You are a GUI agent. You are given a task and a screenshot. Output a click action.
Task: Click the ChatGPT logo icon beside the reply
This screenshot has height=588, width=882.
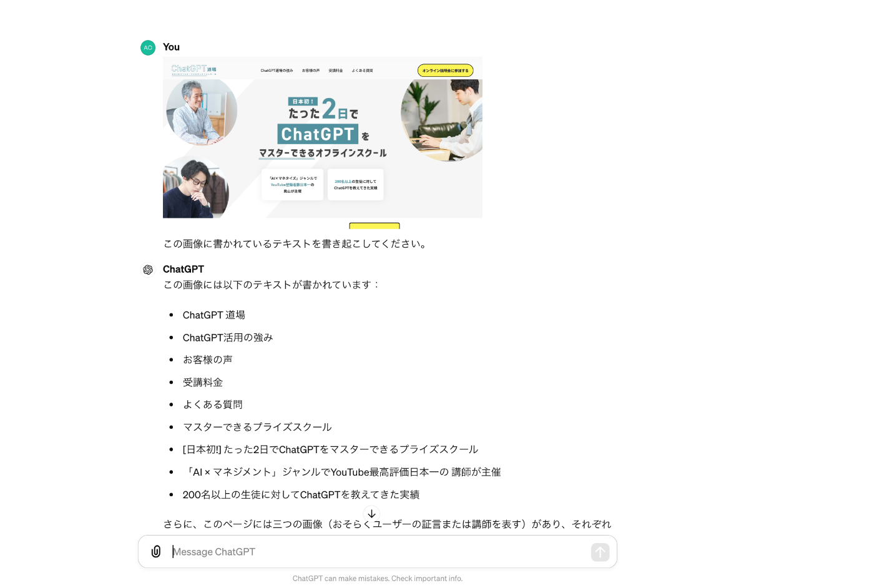pyautogui.click(x=148, y=270)
